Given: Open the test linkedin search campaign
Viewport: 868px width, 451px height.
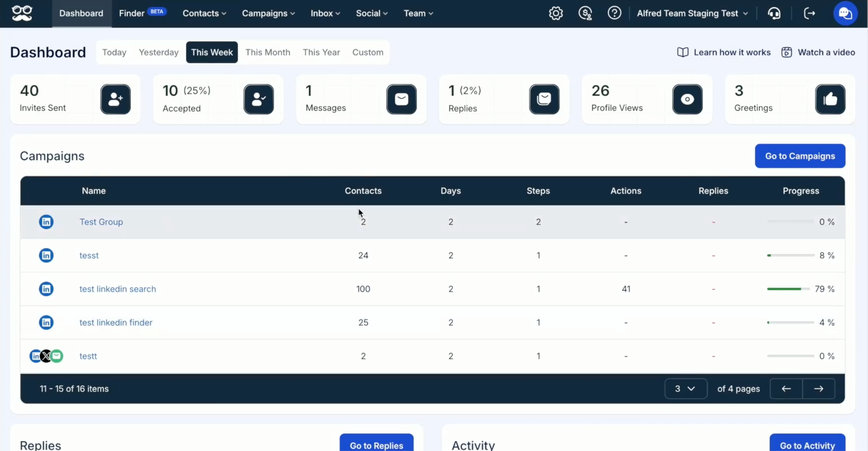Looking at the screenshot, I should pyautogui.click(x=117, y=289).
